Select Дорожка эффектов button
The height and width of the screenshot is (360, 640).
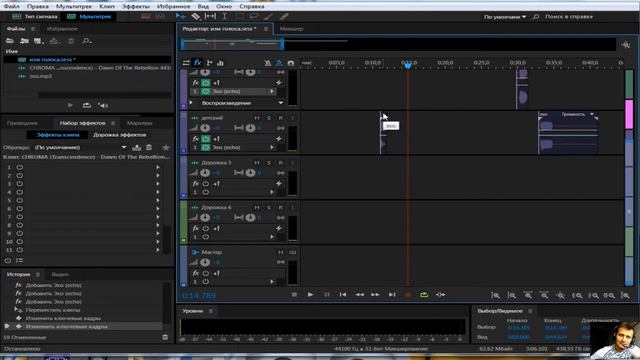pos(119,135)
